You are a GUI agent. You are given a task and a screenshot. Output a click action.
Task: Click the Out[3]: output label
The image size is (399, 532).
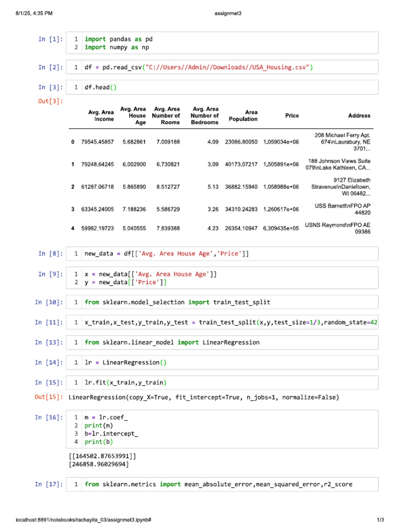click(x=50, y=101)
